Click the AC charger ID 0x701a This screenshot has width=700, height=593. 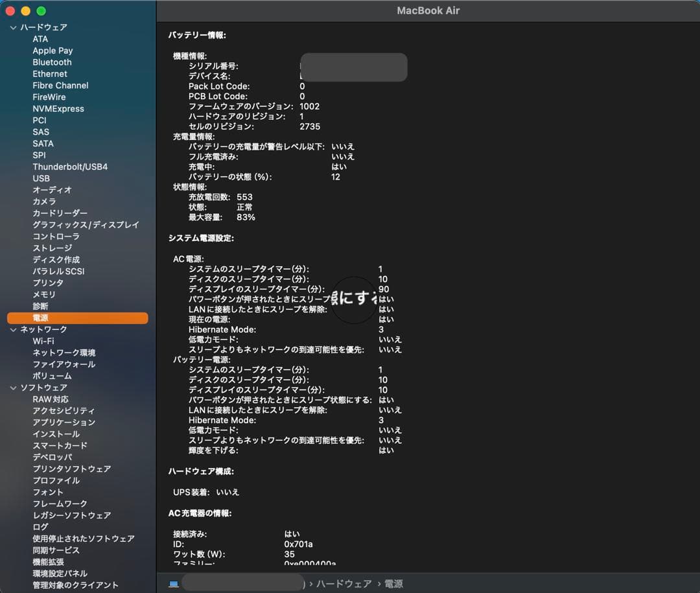tap(298, 544)
